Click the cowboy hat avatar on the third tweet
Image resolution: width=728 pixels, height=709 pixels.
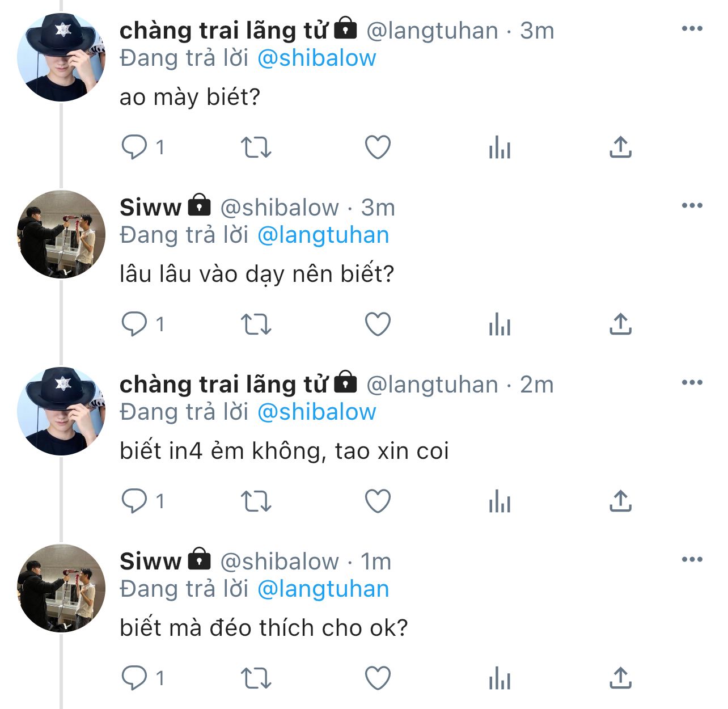61,411
